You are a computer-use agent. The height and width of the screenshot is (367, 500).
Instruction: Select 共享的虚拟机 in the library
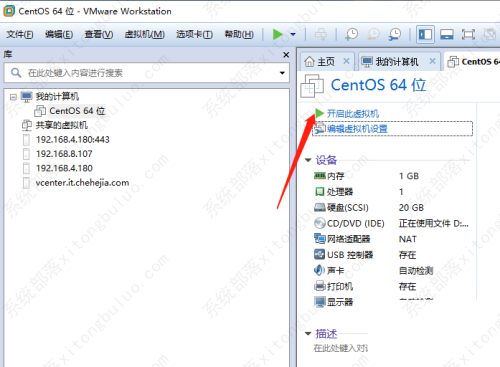click(61, 125)
